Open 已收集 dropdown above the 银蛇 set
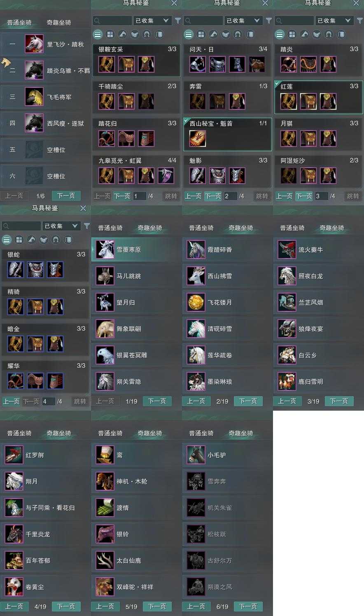 coord(61,226)
